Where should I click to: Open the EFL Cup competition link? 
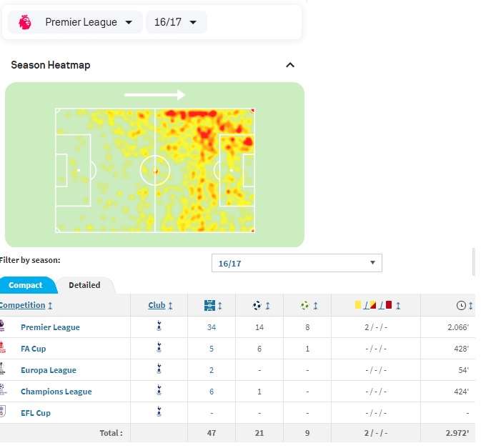tap(36, 413)
